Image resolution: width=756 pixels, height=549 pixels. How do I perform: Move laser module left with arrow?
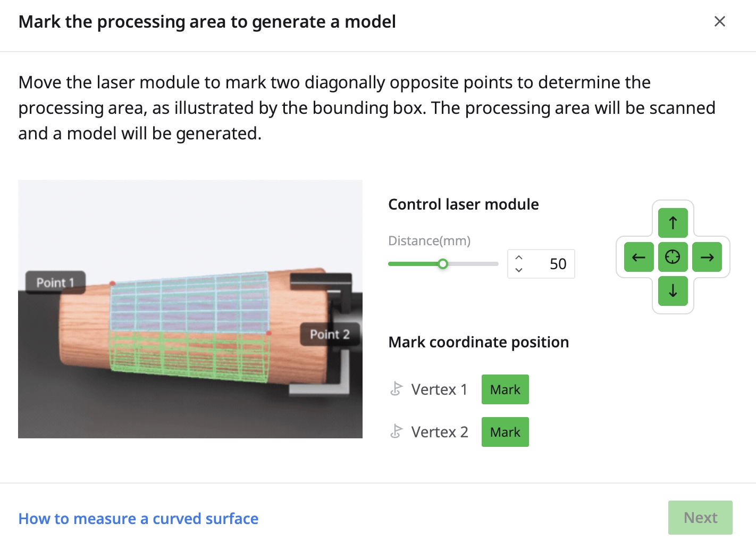[x=639, y=257]
